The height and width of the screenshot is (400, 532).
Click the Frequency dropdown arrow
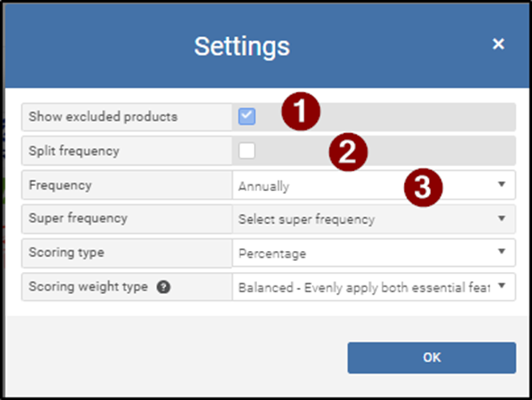coord(502,184)
